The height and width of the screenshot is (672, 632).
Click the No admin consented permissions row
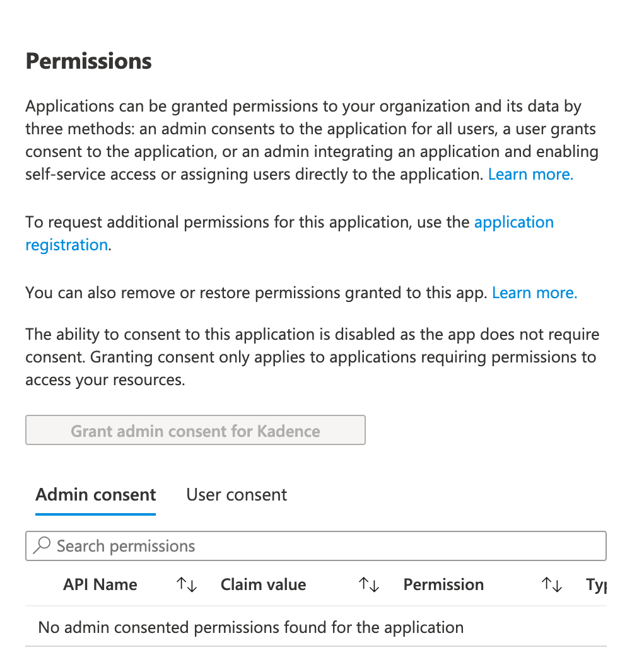pos(251,628)
